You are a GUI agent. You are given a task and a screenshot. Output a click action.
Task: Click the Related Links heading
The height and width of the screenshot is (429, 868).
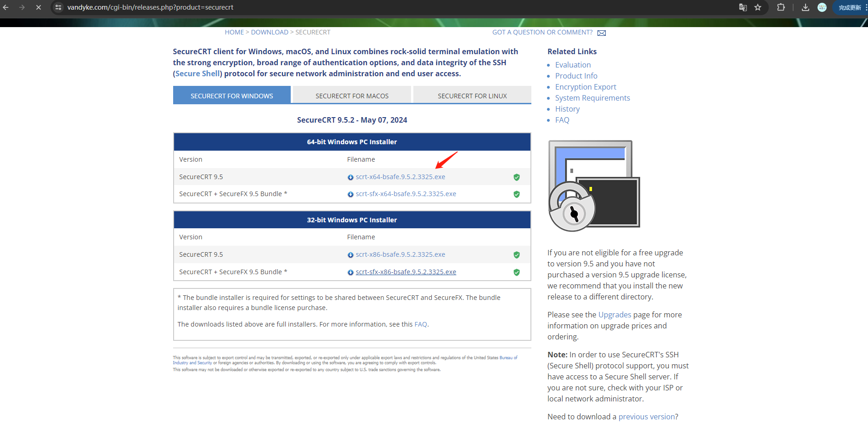(x=572, y=51)
